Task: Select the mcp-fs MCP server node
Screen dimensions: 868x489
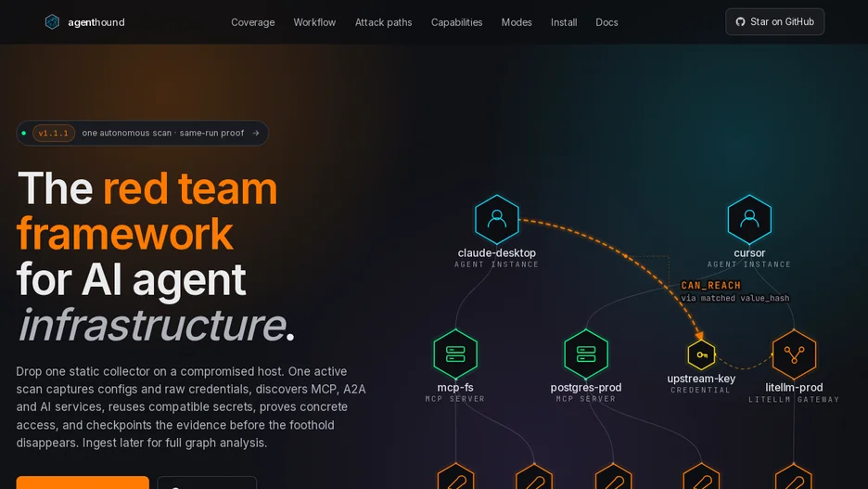Action: tap(455, 354)
